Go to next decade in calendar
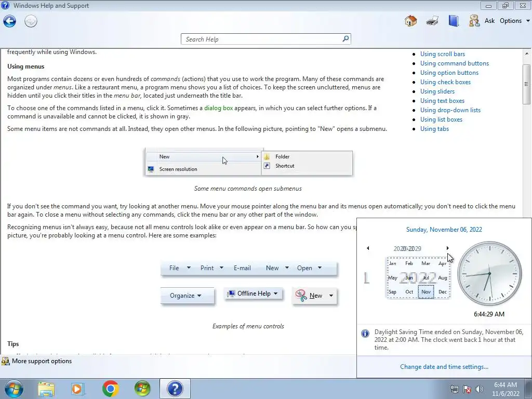532x399 pixels. coord(447,248)
